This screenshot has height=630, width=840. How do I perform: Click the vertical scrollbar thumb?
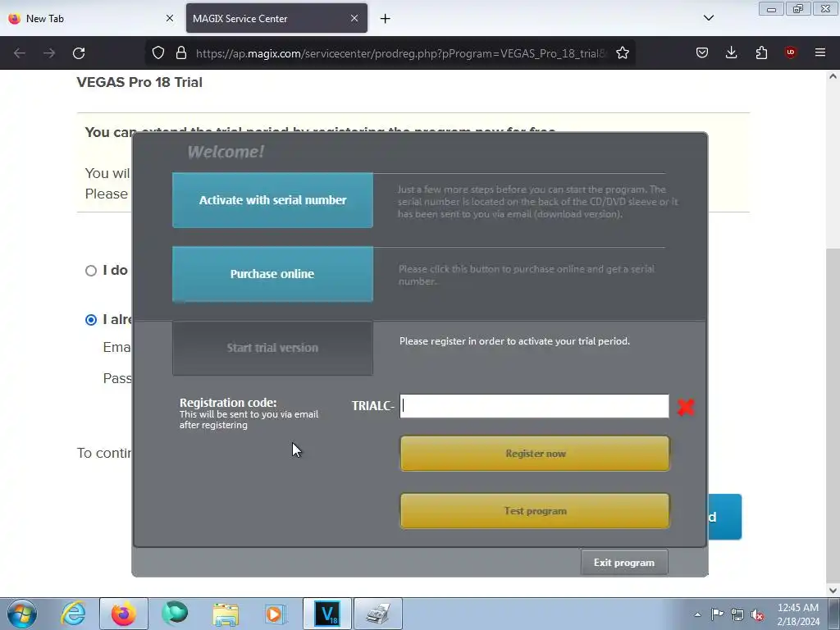(x=833, y=415)
